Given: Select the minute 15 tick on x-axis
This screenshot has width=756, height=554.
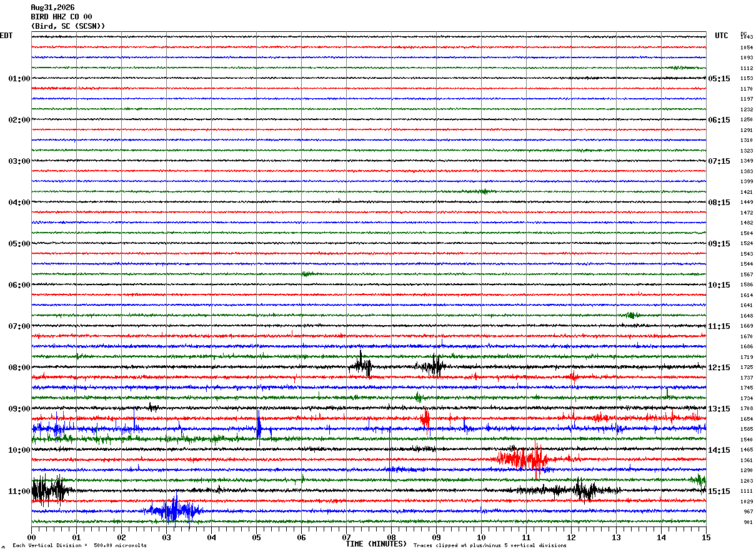Looking at the screenshot, I should (x=706, y=537).
